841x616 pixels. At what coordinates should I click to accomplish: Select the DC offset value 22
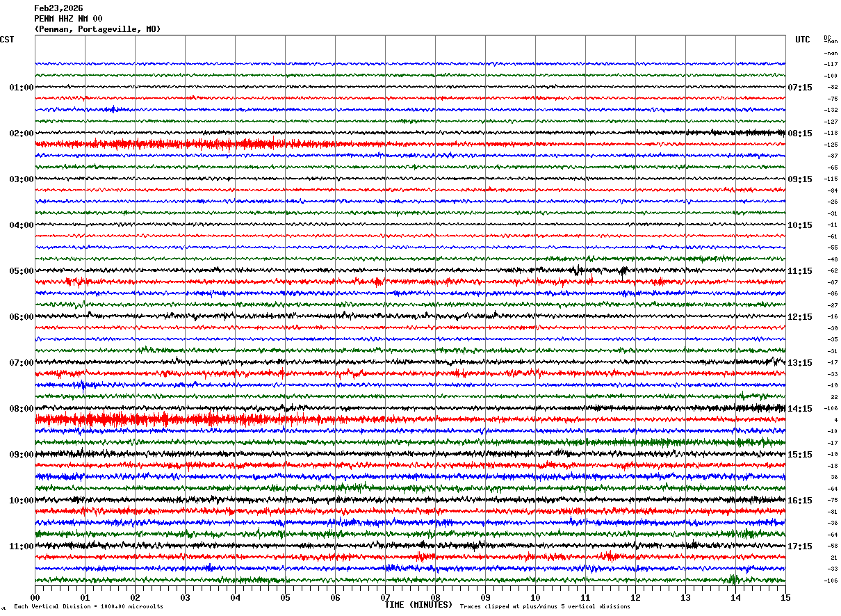[834, 397]
